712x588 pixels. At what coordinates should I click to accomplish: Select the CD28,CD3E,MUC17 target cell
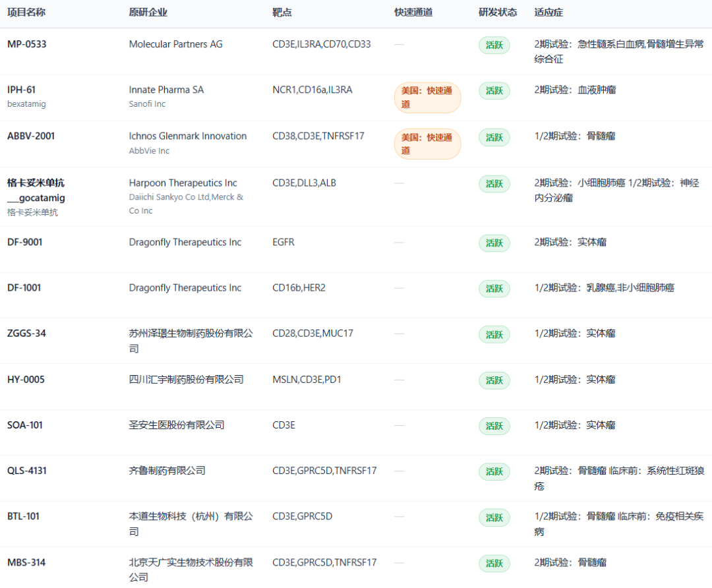point(313,334)
